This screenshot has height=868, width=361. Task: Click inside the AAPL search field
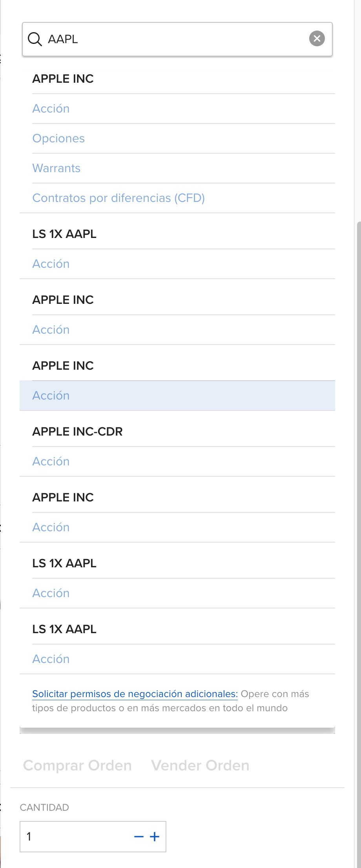click(x=177, y=39)
